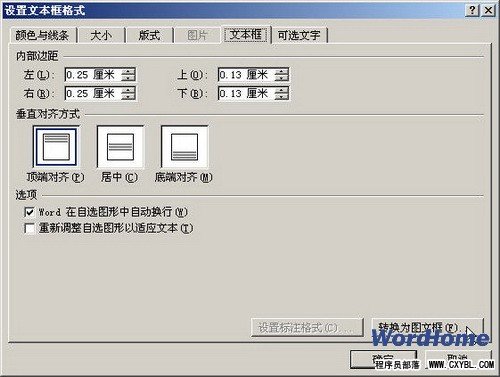Select the bottom alignment (底端对齐) icon
Viewport: 500px width, 377px height.
click(184, 147)
